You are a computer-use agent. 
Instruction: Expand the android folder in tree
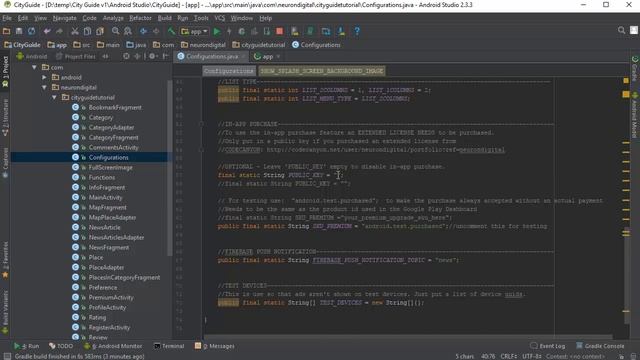pyautogui.click(x=44, y=77)
